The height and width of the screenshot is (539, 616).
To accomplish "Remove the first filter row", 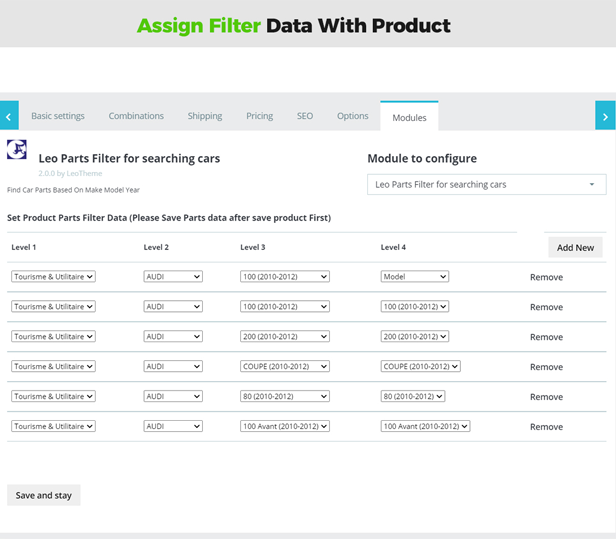I will pos(546,277).
